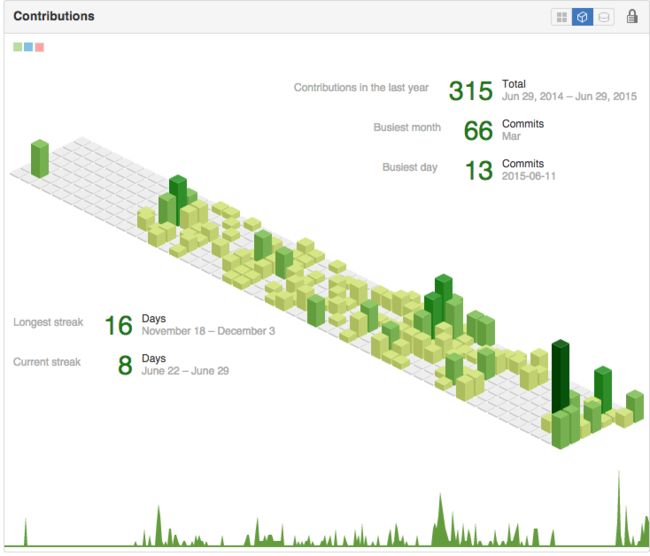
Task: Select the blue color swatch
Action: pyautogui.click(x=28, y=47)
